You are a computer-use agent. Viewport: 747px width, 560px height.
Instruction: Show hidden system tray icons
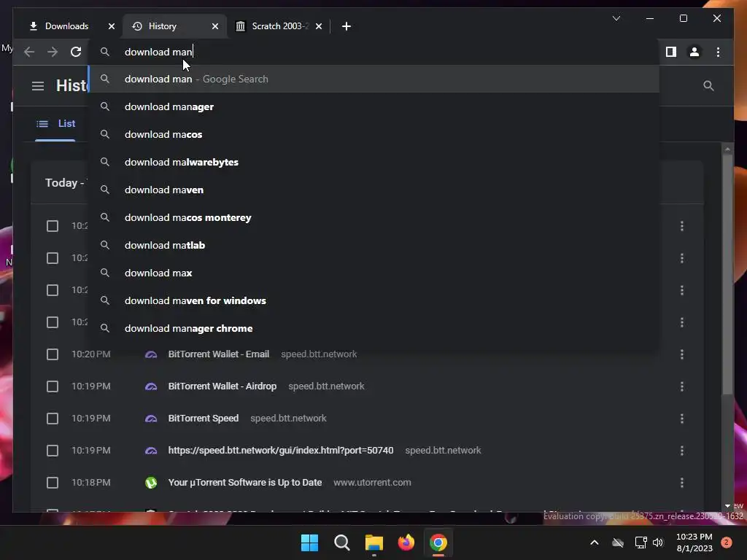[594, 542]
